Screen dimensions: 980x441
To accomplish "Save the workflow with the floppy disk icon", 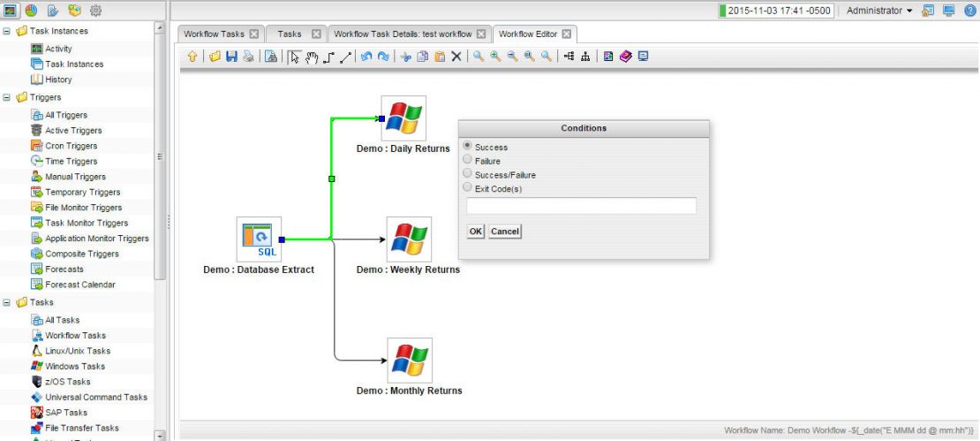I will (231, 57).
